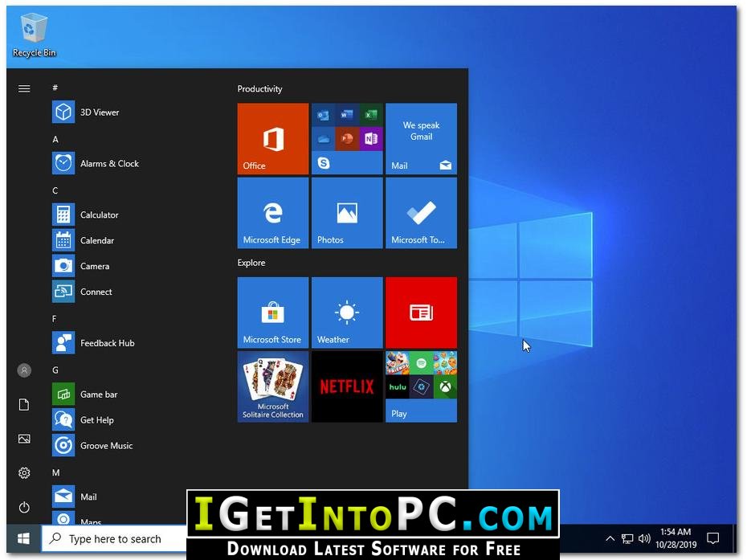Click the 'F' letter header

[55, 318]
